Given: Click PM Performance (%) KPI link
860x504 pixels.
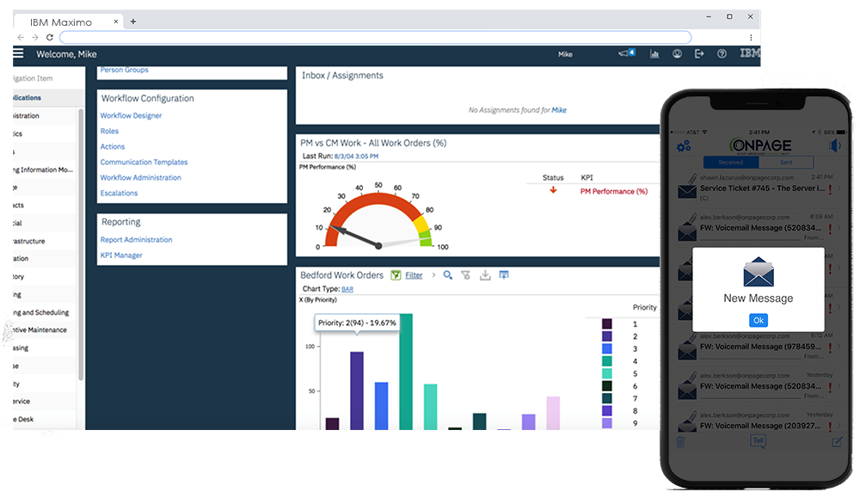Looking at the screenshot, I should click(x=614, y=192).
